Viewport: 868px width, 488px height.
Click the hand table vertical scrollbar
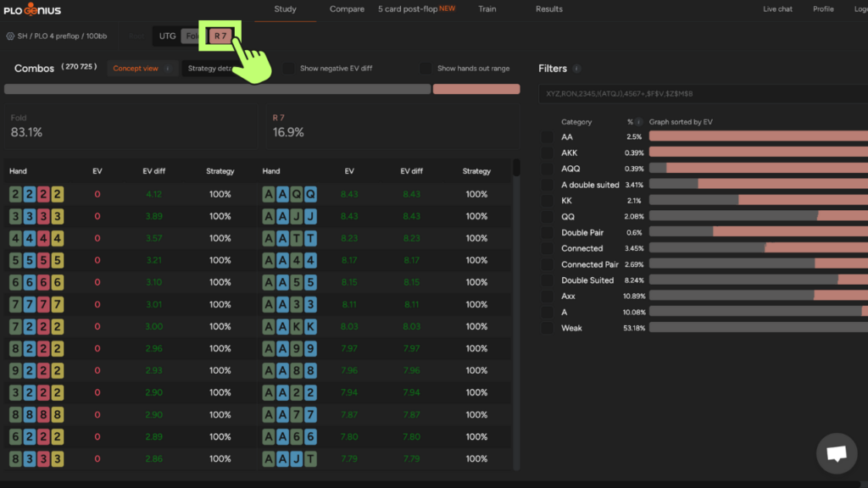tap(516, 168)
